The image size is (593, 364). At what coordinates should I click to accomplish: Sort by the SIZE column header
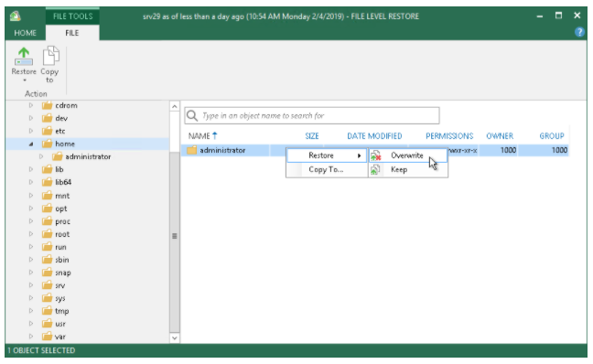click(x=312, y=136)
